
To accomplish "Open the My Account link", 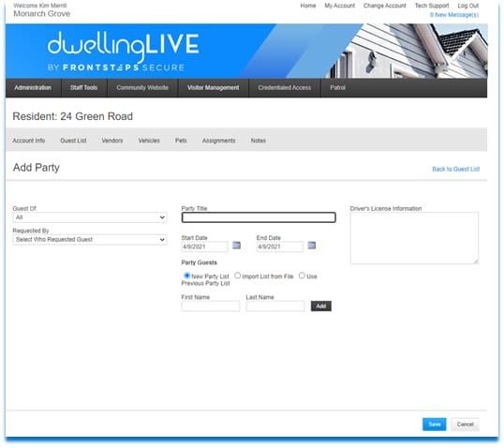I will click(x=340, y=6).
